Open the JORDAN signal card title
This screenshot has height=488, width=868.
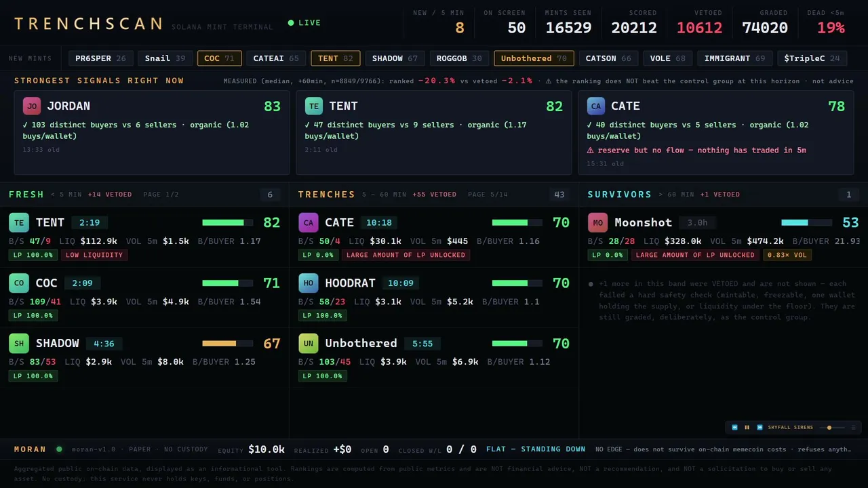pyautogui.click(x=68, y=106)
